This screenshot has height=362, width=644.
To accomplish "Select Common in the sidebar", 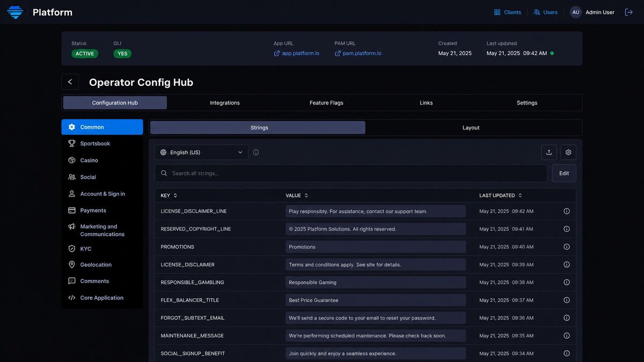I will point(102,127).
